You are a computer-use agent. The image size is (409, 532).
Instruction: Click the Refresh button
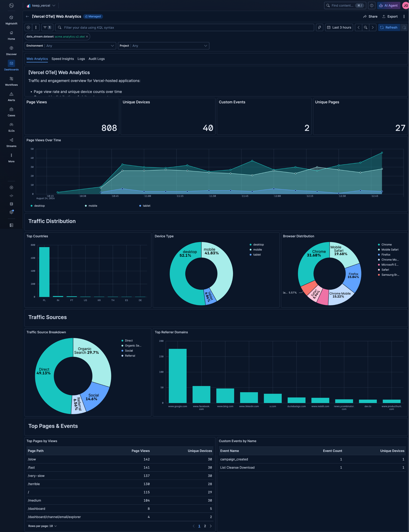389,27
